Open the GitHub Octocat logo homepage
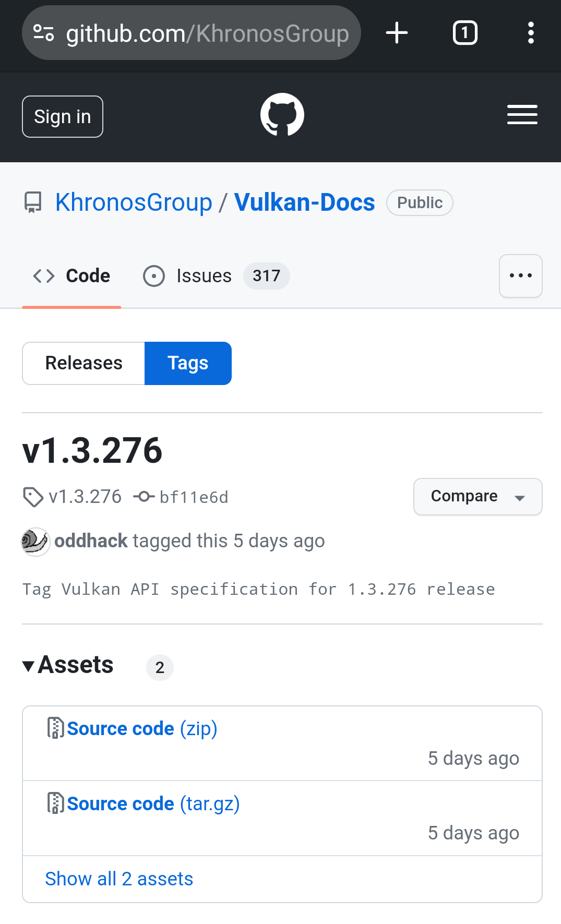561x924 pixels. click(282, 115)
